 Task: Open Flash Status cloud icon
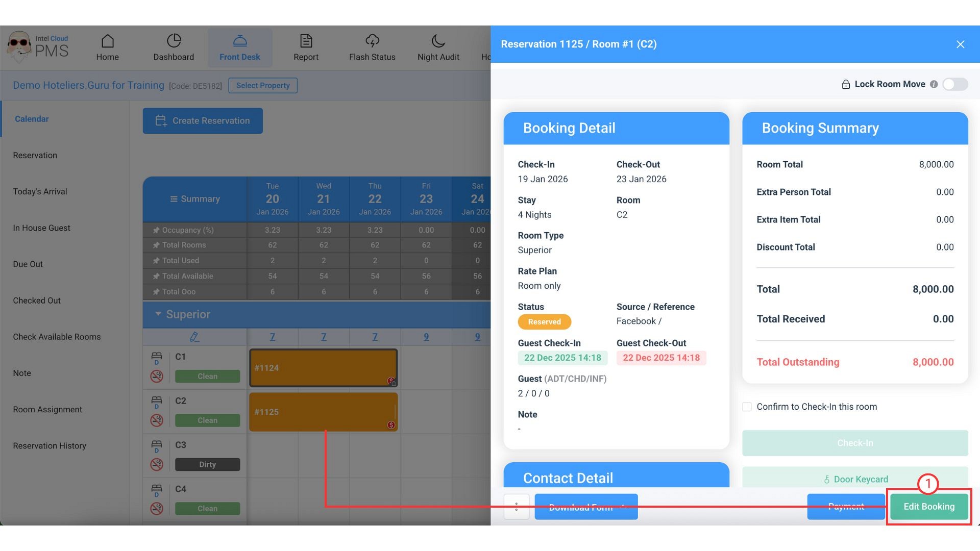(372, 41)
